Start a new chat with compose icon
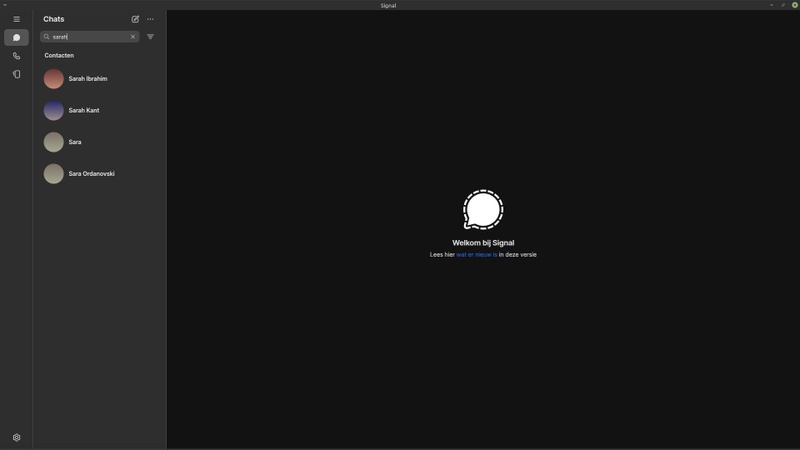800x450 pixels. [135, 19]
